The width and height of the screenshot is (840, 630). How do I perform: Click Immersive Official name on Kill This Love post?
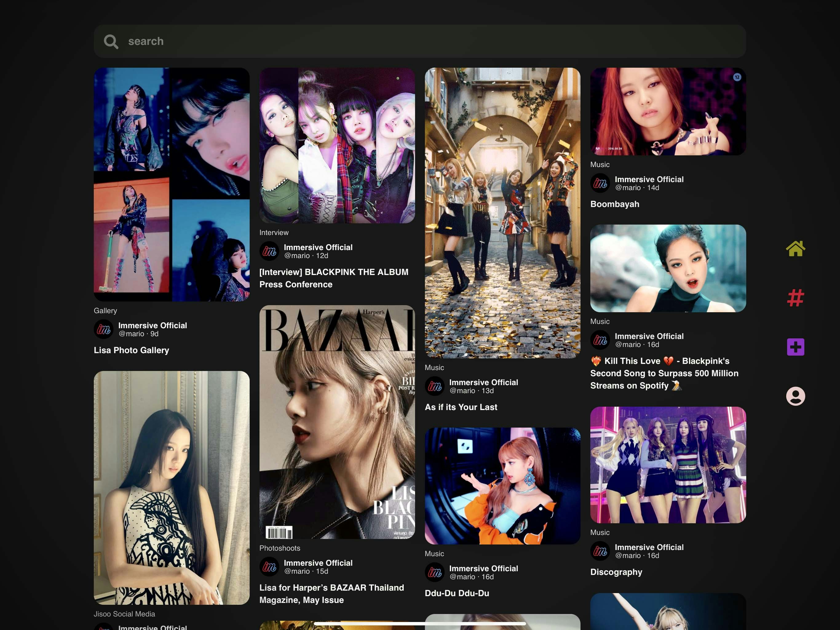[x=649, y=336]
